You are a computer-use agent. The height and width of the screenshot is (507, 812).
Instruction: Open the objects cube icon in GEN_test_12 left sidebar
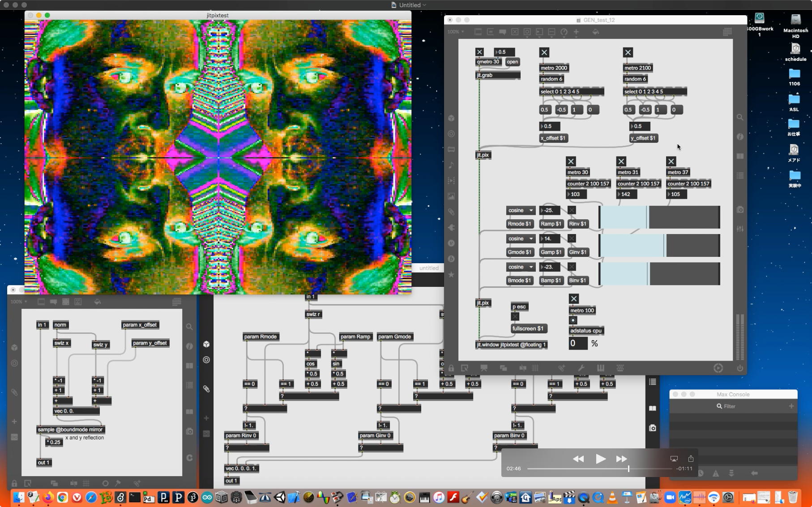coord(451,118)
